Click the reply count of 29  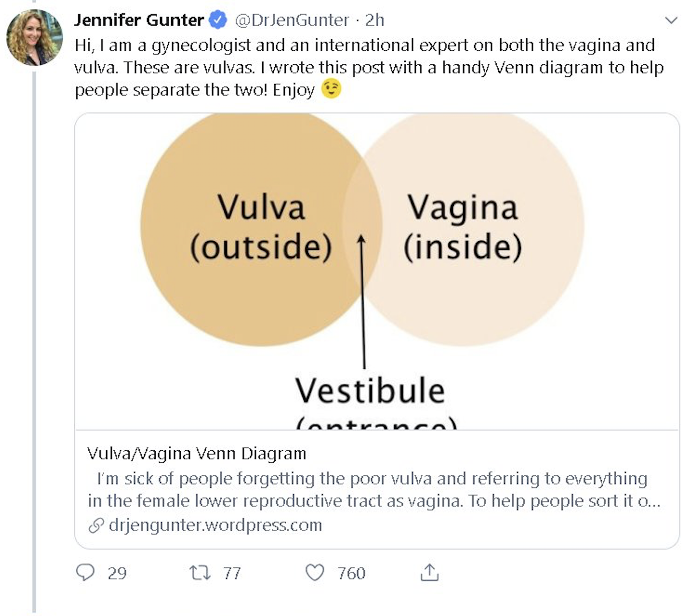(x=117, y=573)
